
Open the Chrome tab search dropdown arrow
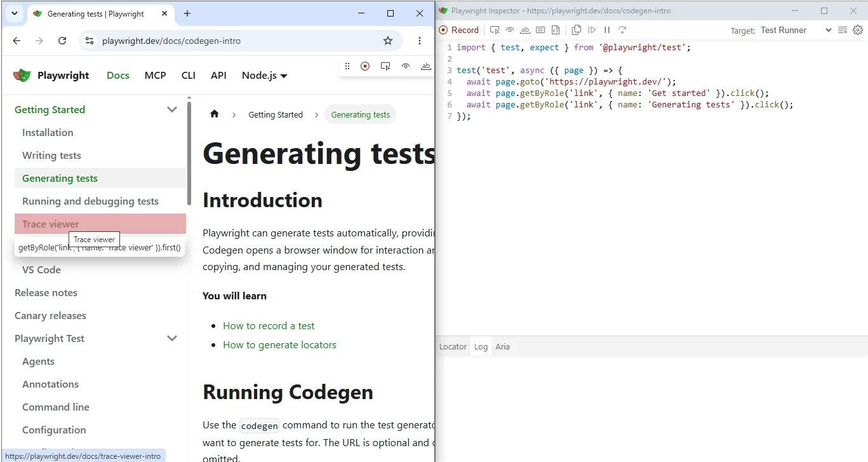pyautogui.click(x=14, y=13)
